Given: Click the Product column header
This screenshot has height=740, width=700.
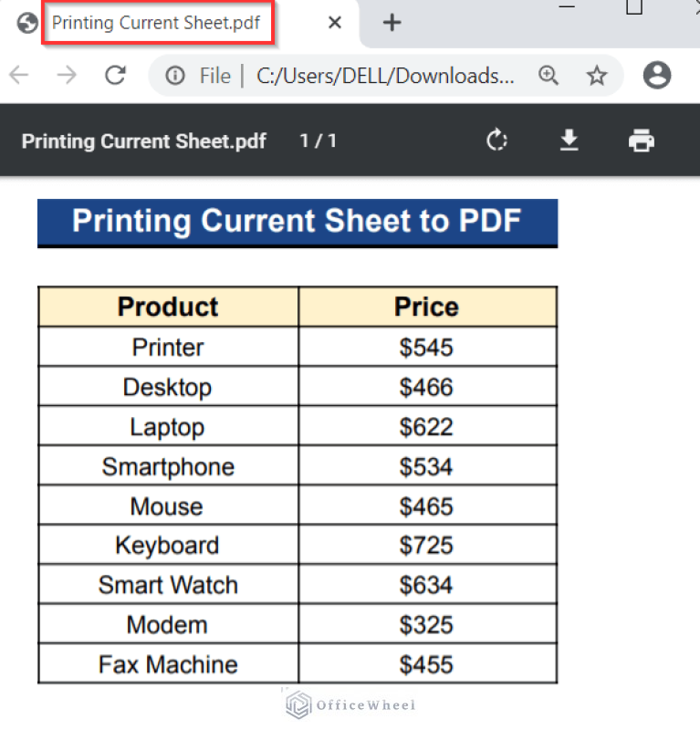Looking at the screenshot, I should point(168,307).
